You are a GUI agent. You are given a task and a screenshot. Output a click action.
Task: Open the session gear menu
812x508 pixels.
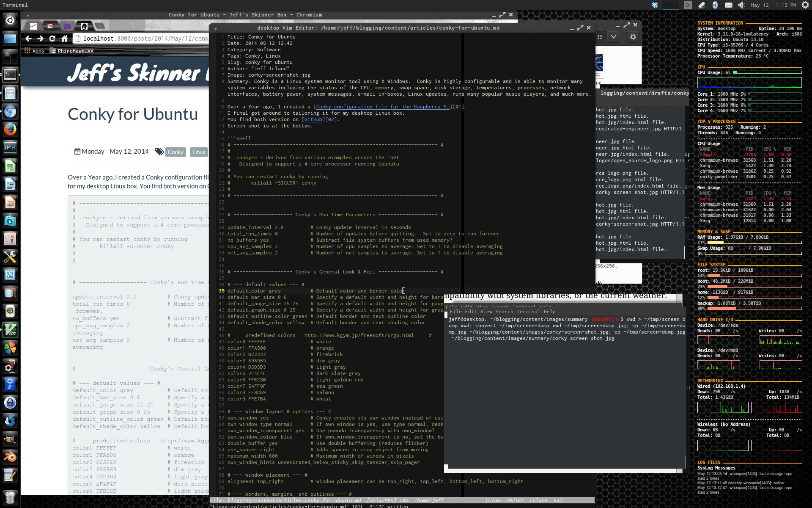(x=805, y=5)
